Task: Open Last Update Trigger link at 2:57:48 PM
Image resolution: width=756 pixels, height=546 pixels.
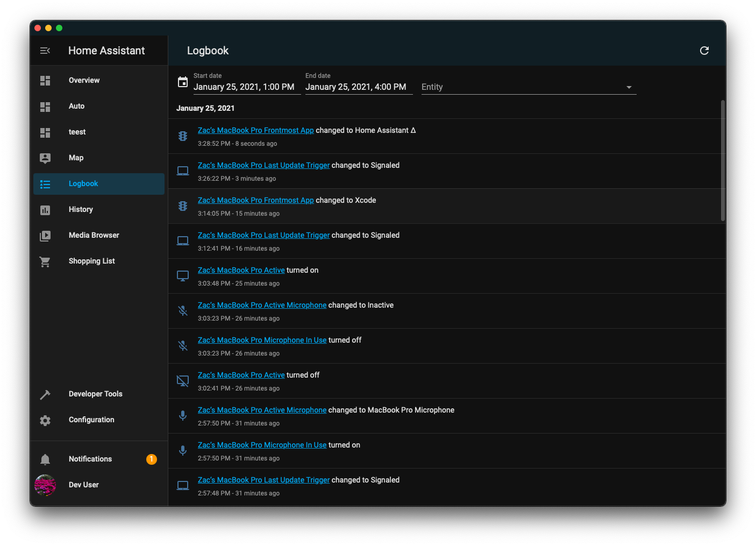Action: pos(263,480)
